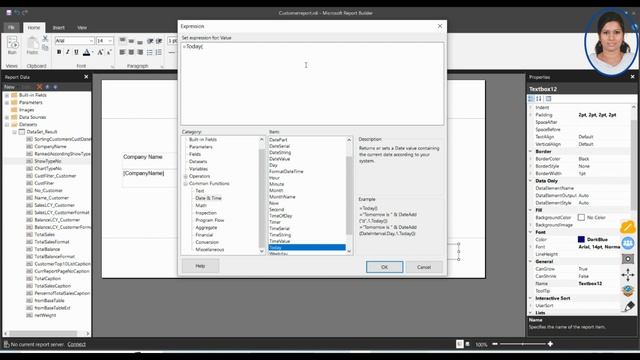640x360 pixels.
Task: Click the numbered list icon
Action: (x=159, y=52)
